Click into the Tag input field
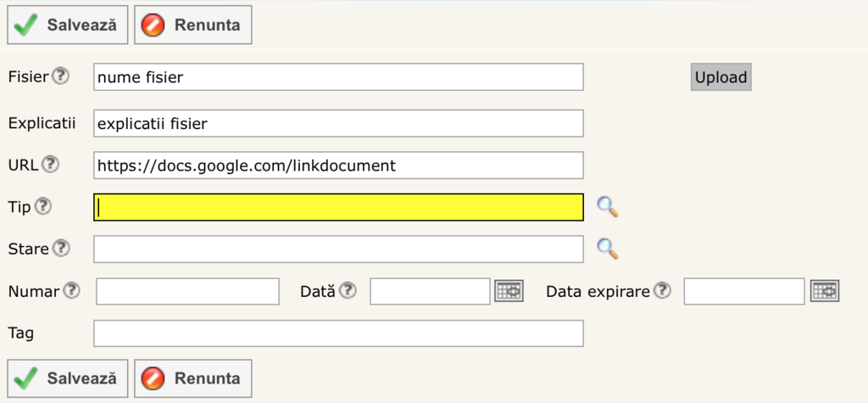This screenshot has height=403, width=868. click(x=338, y=333)
